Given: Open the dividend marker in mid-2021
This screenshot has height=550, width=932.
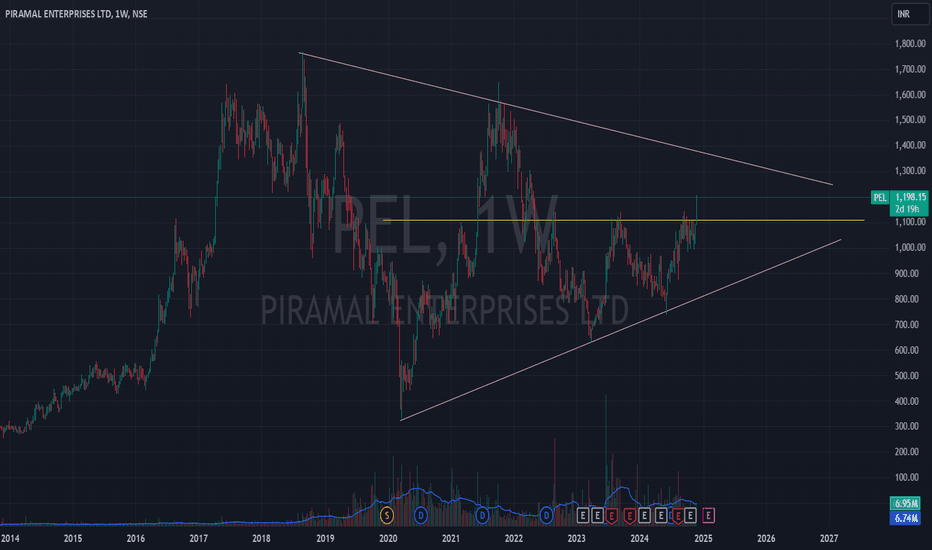Looking at the screenshot, I should [x=482, y=515].
